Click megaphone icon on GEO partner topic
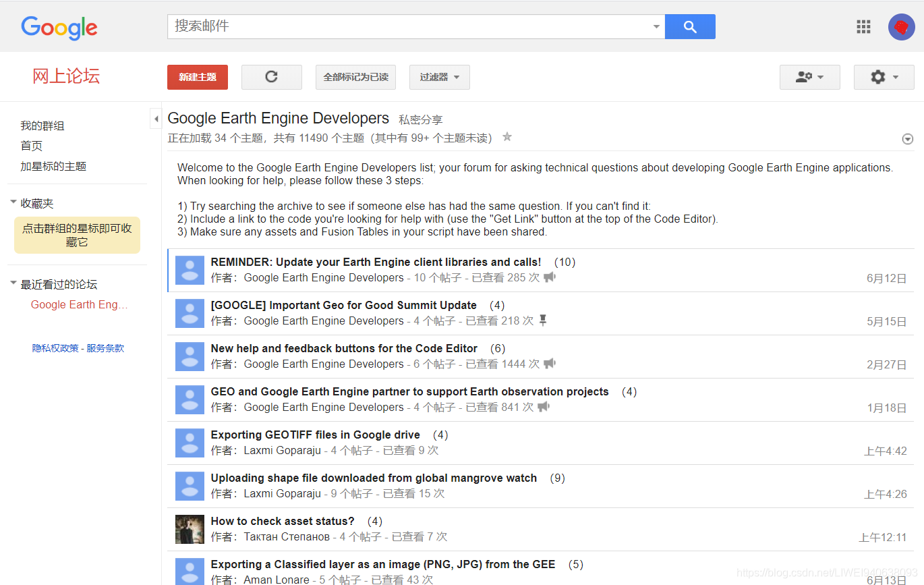This screenshot has height=585, width=924. click(544, 407)
